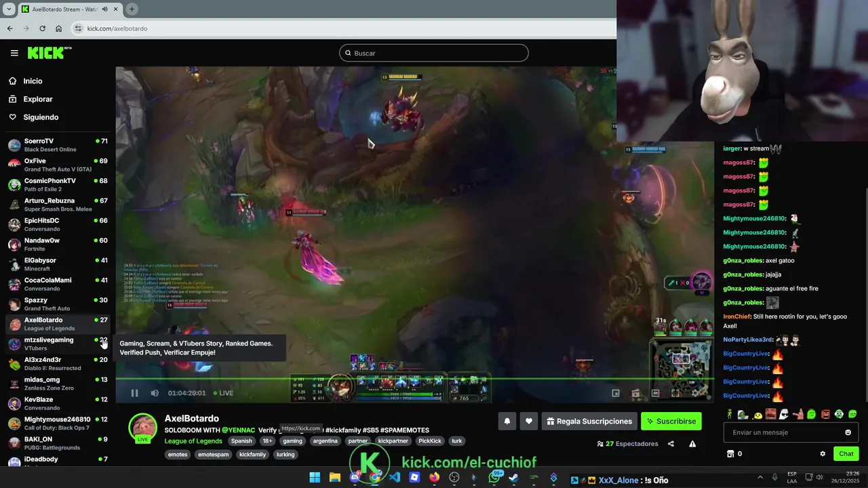Screen dimensions: 868x488
Task: Click the Buscar search field
Action: click(434, 53)
